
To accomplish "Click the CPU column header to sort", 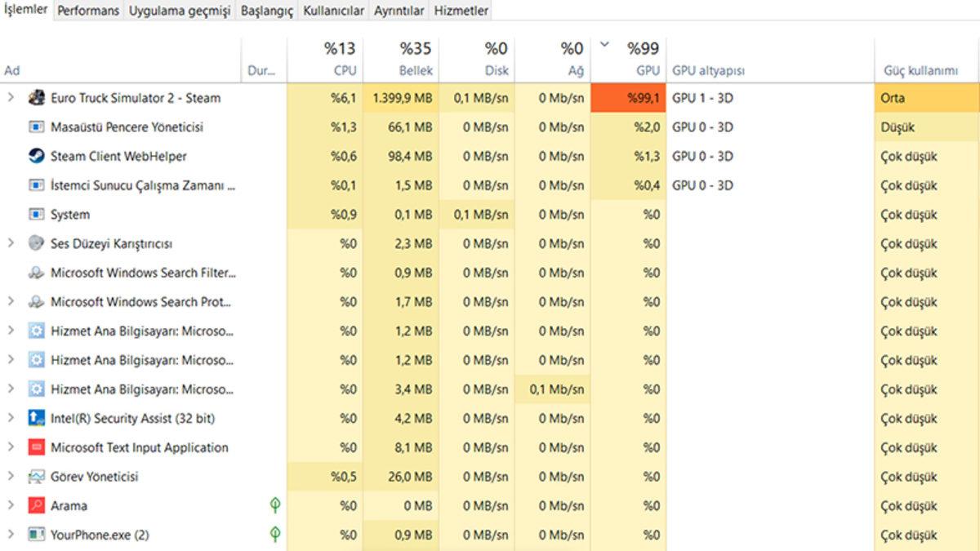I will coord(344,70).
